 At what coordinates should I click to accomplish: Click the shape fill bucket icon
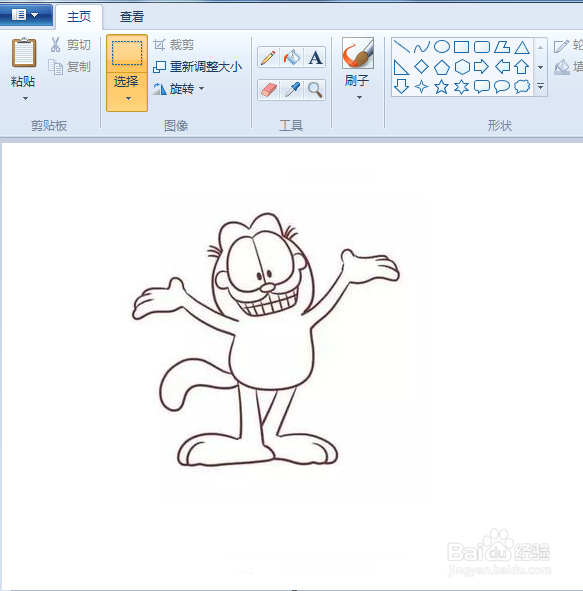562,67
